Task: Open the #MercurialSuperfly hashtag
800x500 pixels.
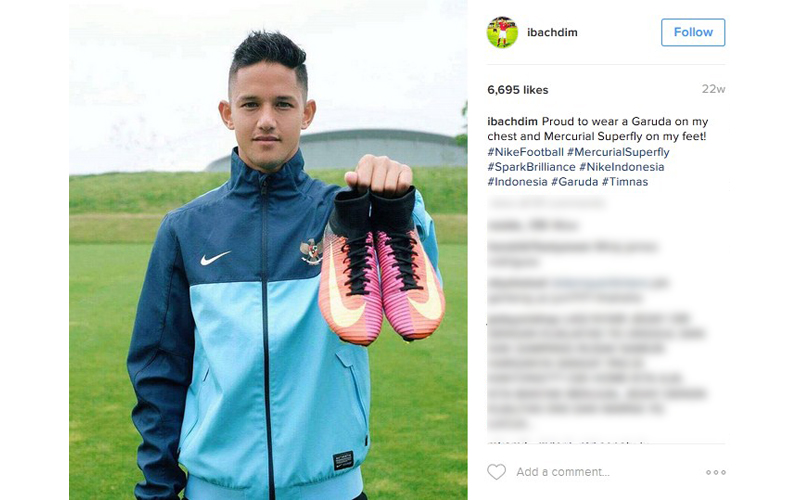Action: 618,152
